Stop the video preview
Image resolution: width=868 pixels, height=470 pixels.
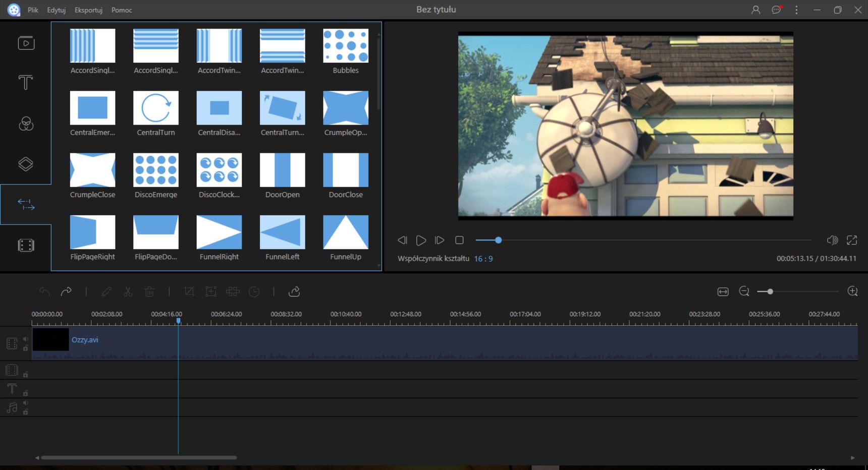[459, 241]
